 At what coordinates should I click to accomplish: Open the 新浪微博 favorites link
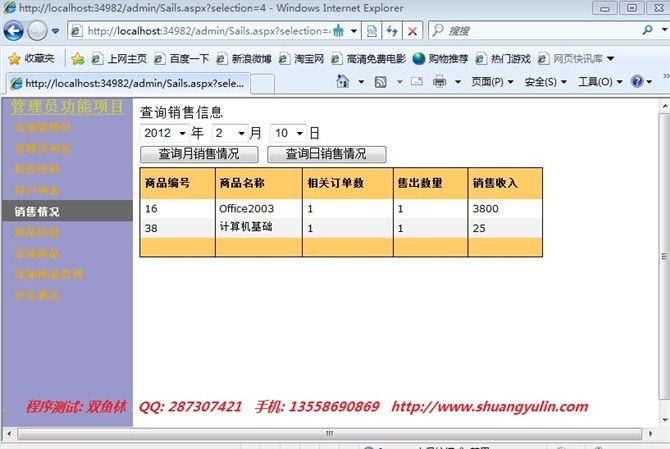pyautogui.click(x=244, y=59)
